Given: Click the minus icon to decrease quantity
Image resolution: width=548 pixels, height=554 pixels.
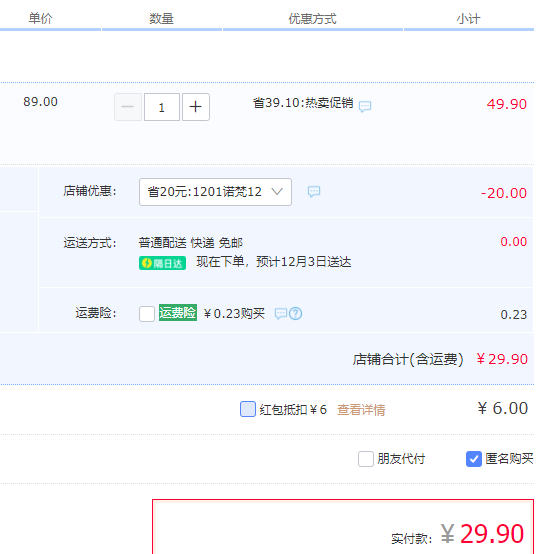Looking at the screenshot, I should click(x=128, y=107).
